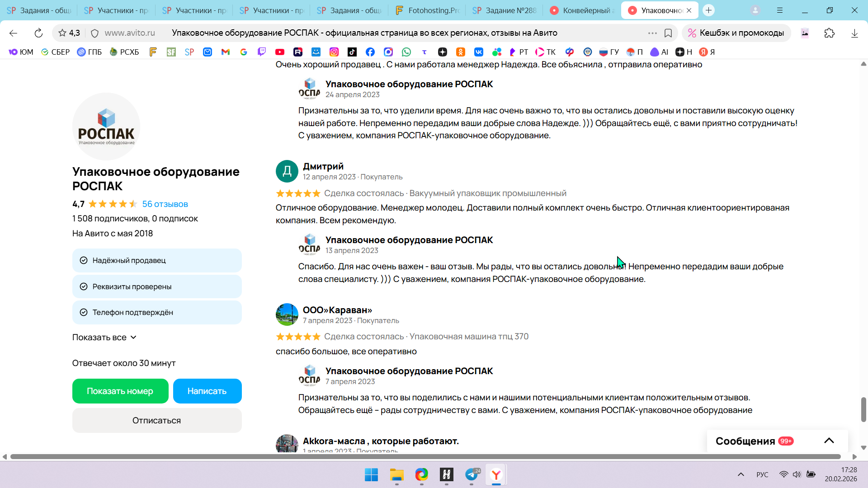The height and width of the screenshot is (488, 868).
Task: Open the TikTok bookmark icon
Action: coord(352,52)
